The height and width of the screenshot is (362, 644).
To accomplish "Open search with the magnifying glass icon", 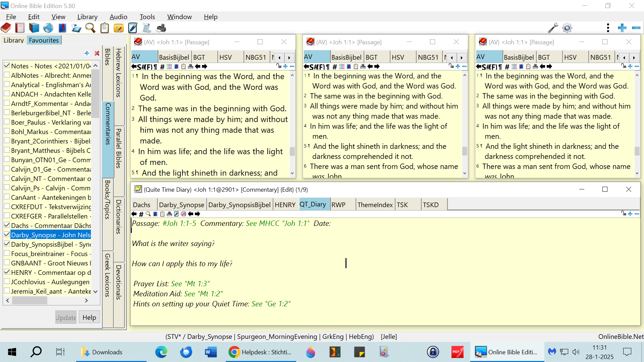I will tap(90, 28).
